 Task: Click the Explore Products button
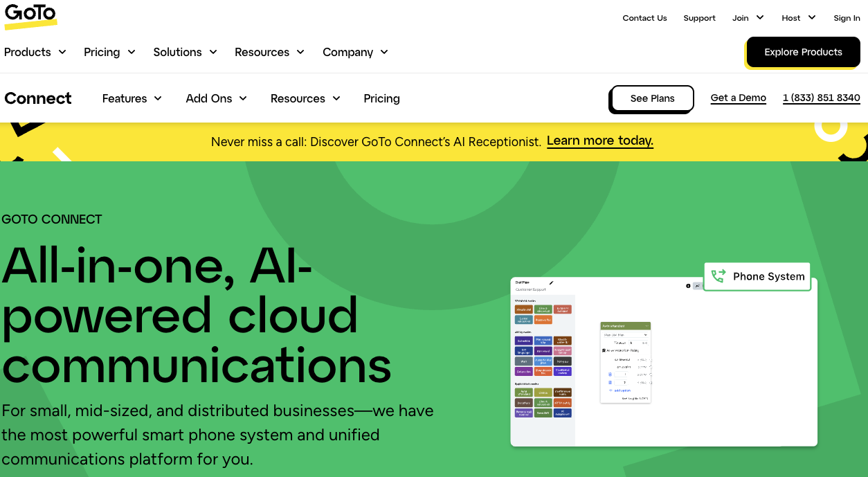(803, 52)
